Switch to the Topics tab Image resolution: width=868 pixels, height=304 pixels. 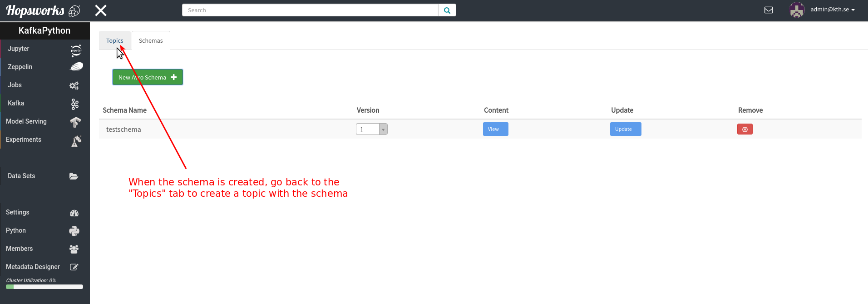(114, 41)
